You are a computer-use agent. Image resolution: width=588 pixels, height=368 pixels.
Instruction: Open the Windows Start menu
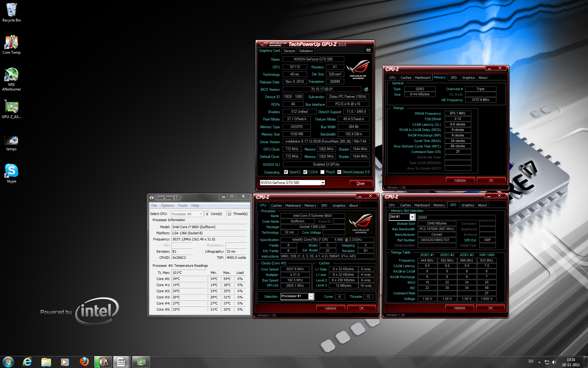(x=8, y=362)
